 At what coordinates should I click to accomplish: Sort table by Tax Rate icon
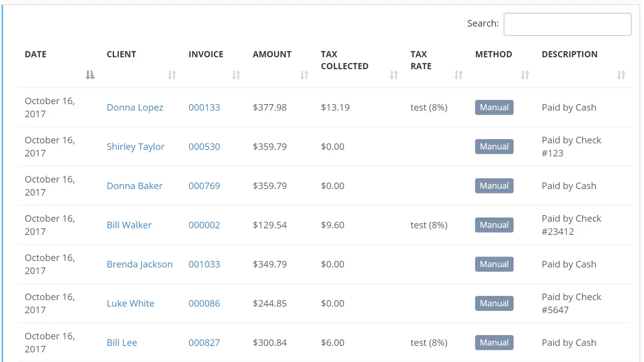pyautogui.click(x=458, y=75)
